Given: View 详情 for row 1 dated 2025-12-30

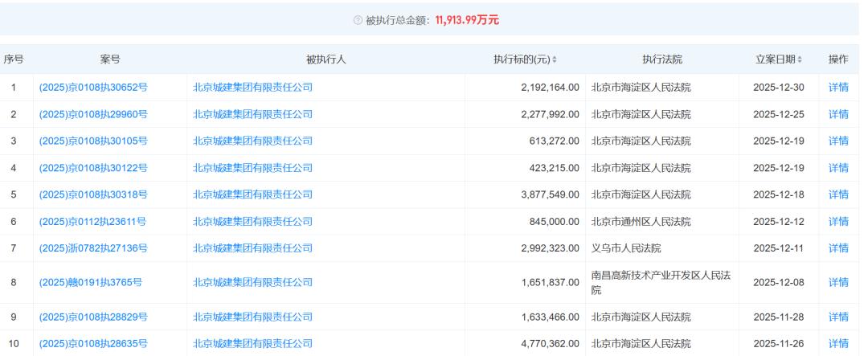Looking at the screenshot, I should pos(838,87).
